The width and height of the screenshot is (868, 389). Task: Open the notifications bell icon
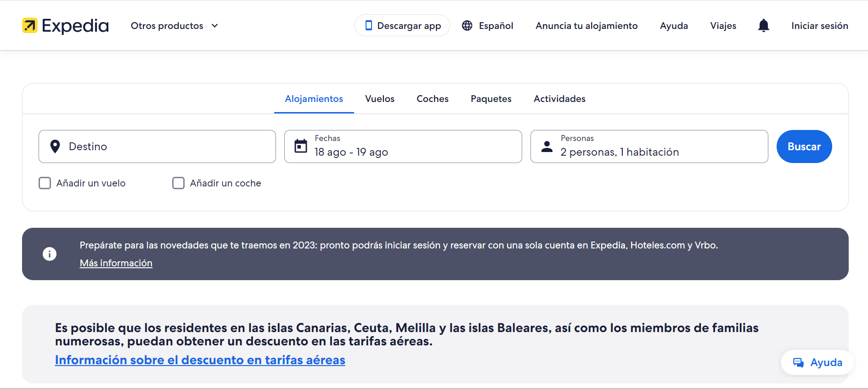point(763,26)
